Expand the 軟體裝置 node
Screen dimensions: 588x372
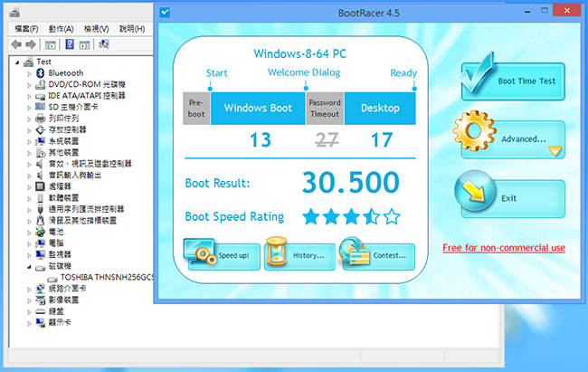pos(29,198)
